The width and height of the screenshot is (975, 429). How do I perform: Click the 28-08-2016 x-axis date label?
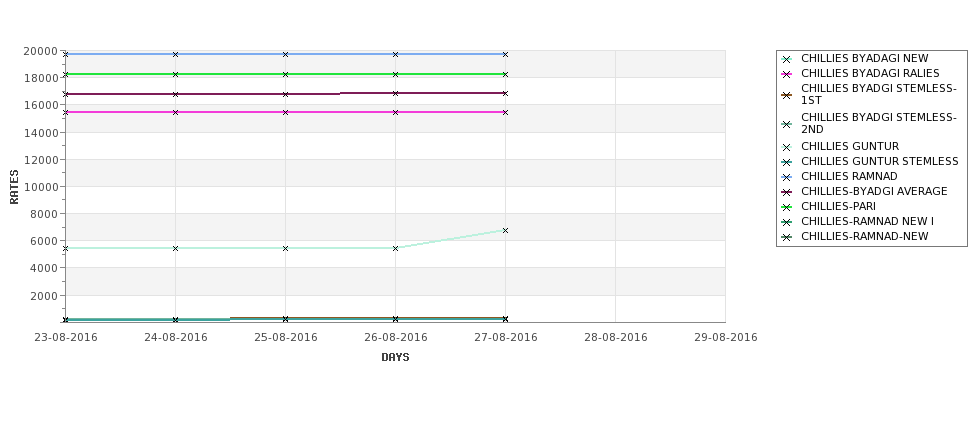[x=616, y=338]
